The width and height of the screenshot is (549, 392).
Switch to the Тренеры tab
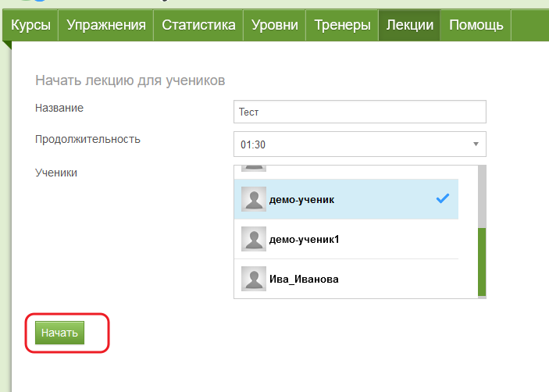click(342, 25)
